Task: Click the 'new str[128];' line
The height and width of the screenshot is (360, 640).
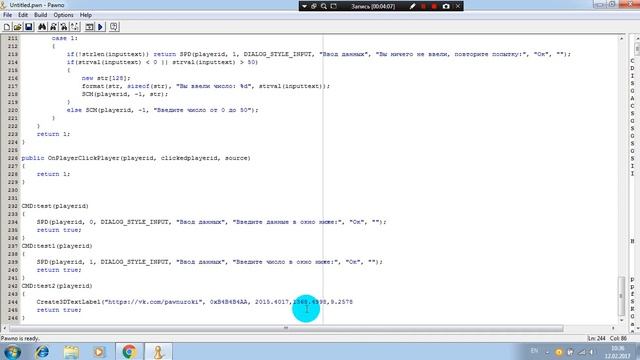Action: [x=106, y=78]
